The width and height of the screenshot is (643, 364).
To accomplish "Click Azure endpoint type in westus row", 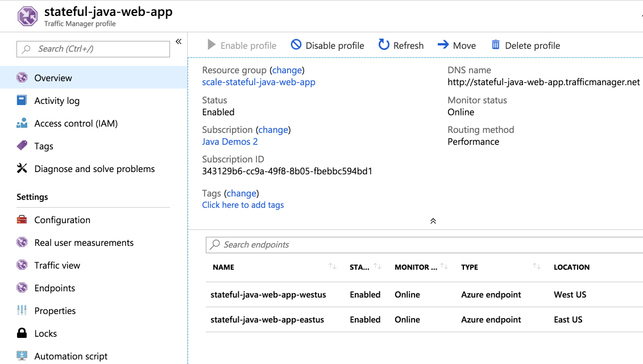I will (491, 295).
